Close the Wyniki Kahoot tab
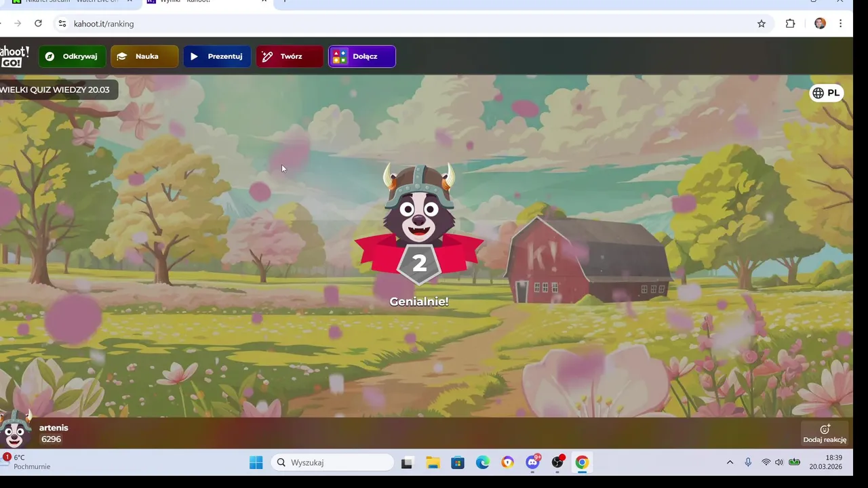Screen dimensions: 868x488 pyautogui.click(x=264, y=2)
